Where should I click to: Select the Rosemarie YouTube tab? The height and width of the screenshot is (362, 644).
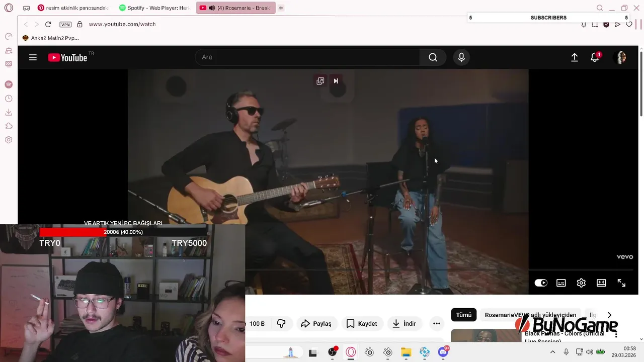[x=235, y=8]
